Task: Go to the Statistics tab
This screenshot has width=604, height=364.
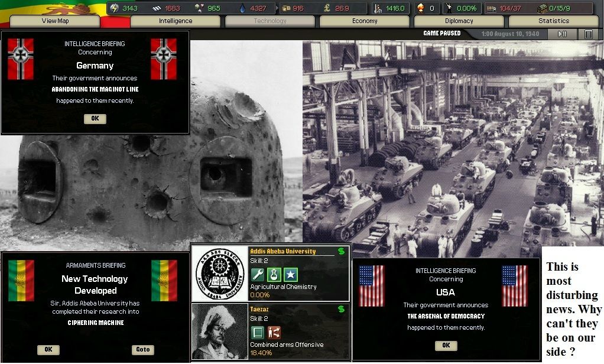Action: 554,21
